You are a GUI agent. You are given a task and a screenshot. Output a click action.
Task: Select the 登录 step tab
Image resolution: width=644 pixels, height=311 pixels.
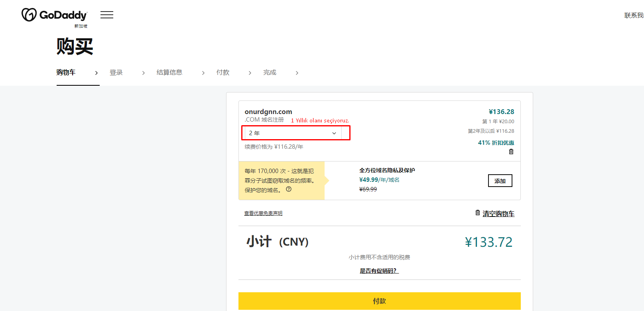click(x=116, y=73)
